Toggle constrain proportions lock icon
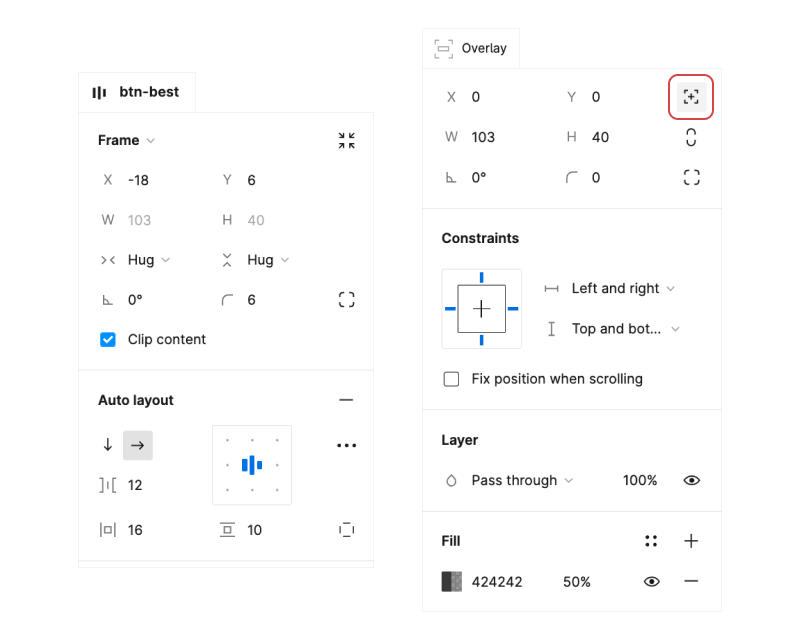Viewport: 800px width, 640px height. 690,138
